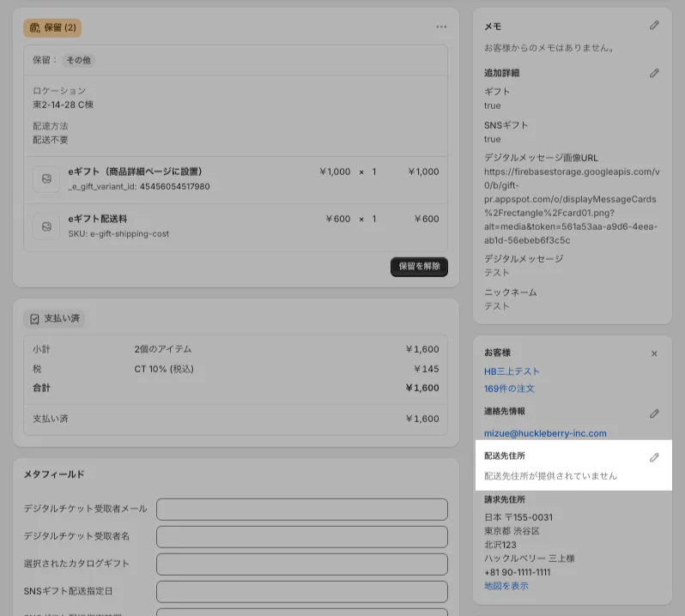Click the 支払い済 paid status badge

[54, 318]
